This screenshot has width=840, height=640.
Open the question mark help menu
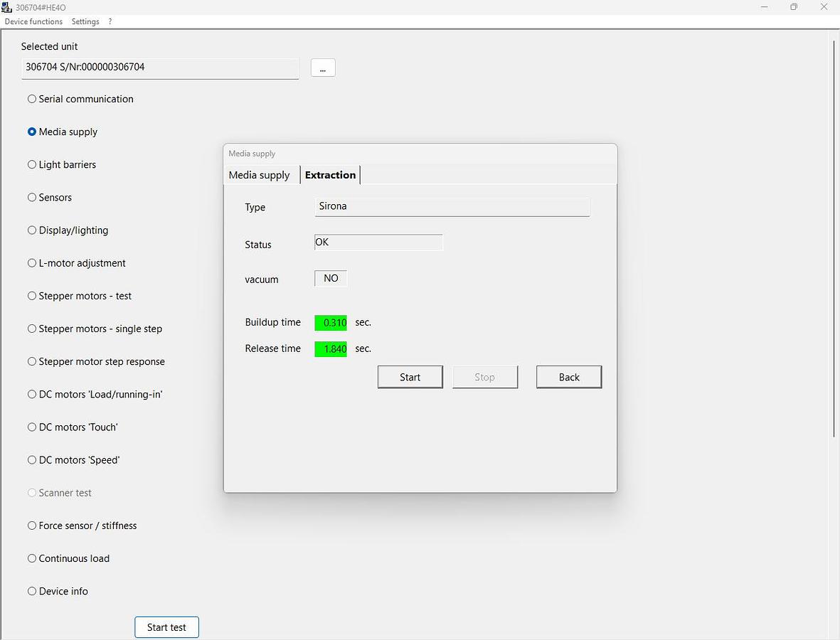[110, 21]
